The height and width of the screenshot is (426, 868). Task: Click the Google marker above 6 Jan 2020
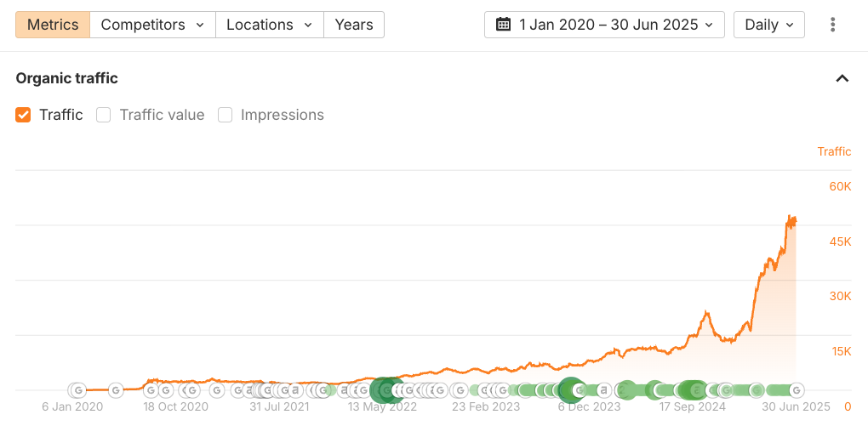(x=78, y=390)
